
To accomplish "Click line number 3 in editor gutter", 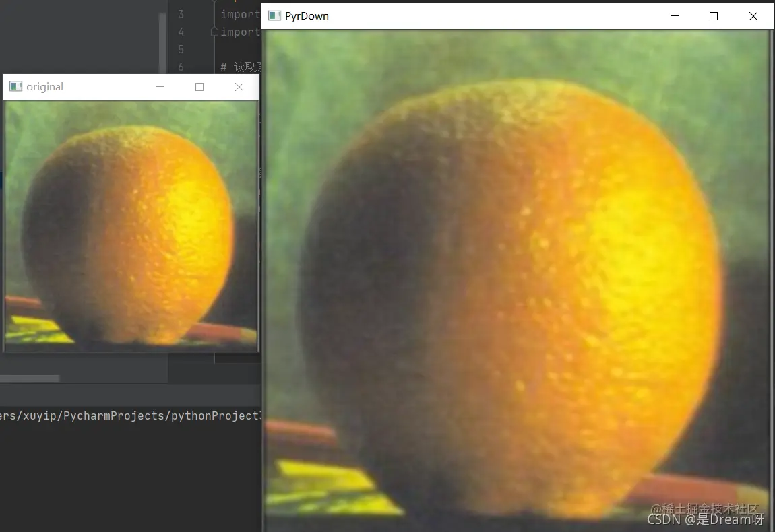I will 181,14.
